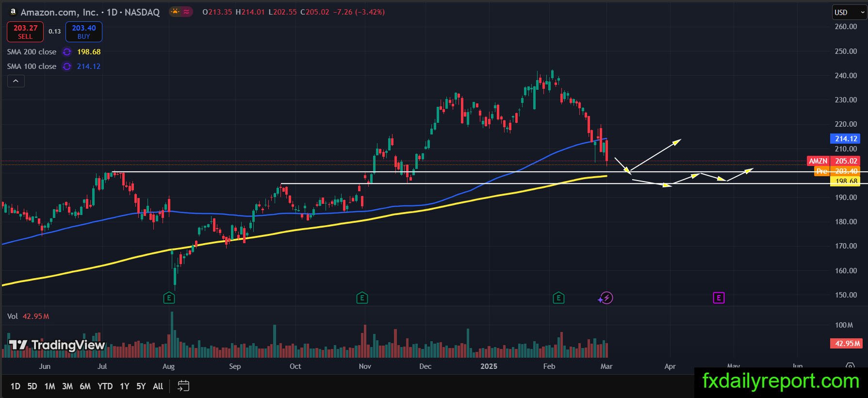
Task: Click the 203.40 BUY button
Action: [x=84, y=32]
